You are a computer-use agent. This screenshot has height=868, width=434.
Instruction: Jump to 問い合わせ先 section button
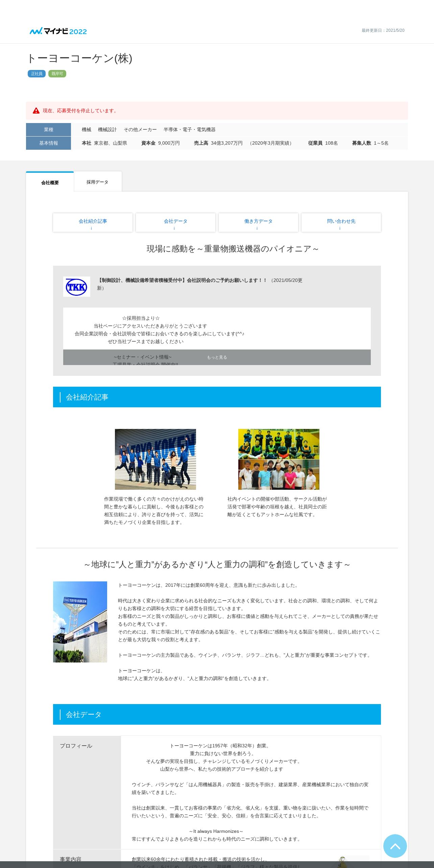click(341, 223)
